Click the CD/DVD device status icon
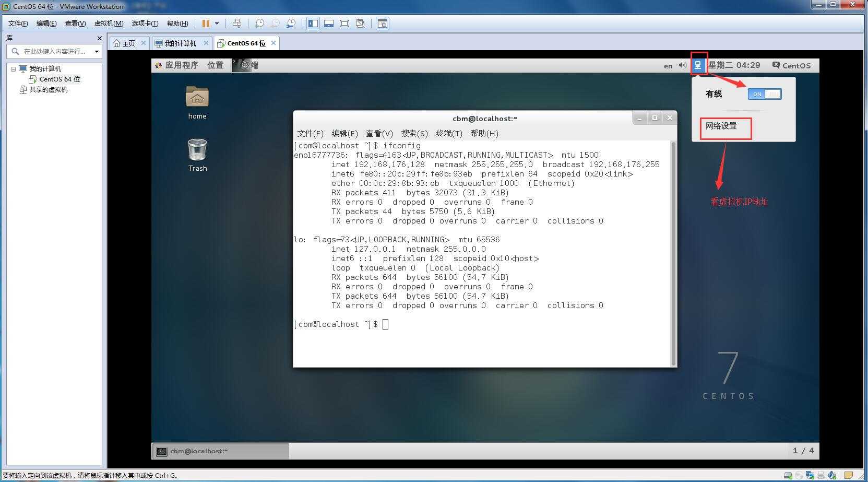This screenshot has width=868, height=482. (799, 475)
